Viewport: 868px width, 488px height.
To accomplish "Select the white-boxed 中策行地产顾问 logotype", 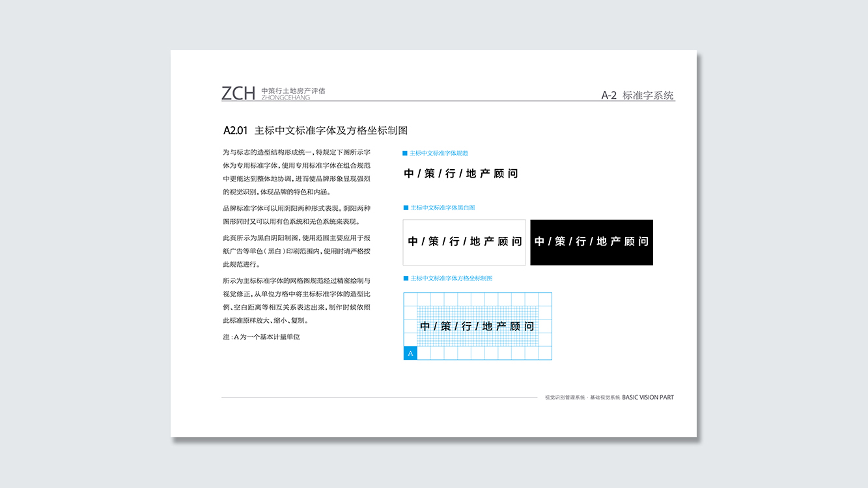I will pyautogui.click(x=464, y=242).
